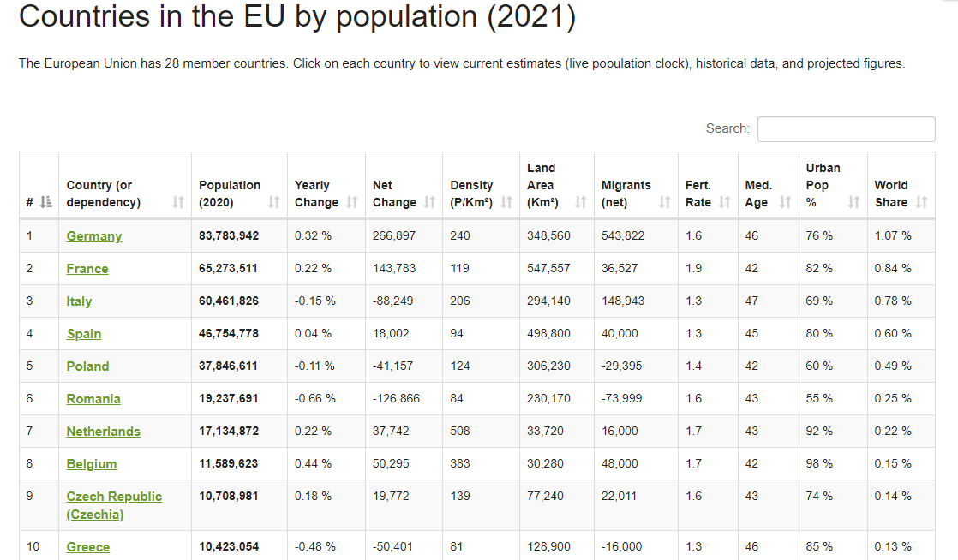Viewport: 958px width, 560px height.
Task: Click the Poland country link
Action: tap(87, 366)
